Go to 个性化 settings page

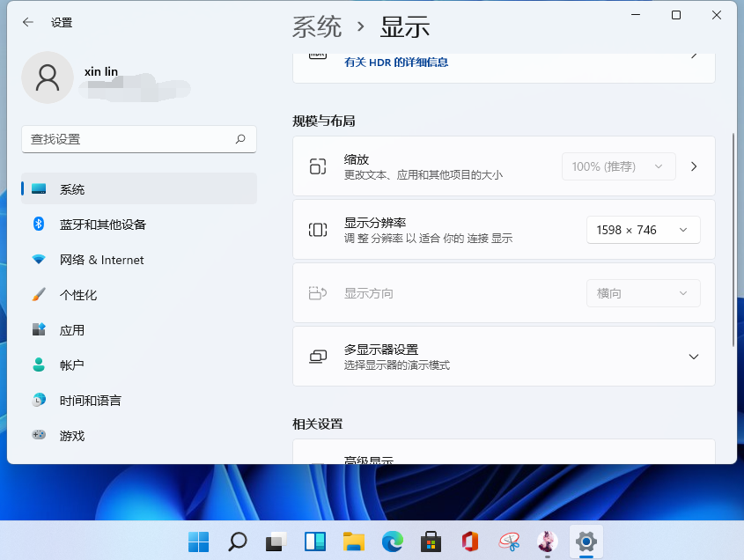coord(77,295)
